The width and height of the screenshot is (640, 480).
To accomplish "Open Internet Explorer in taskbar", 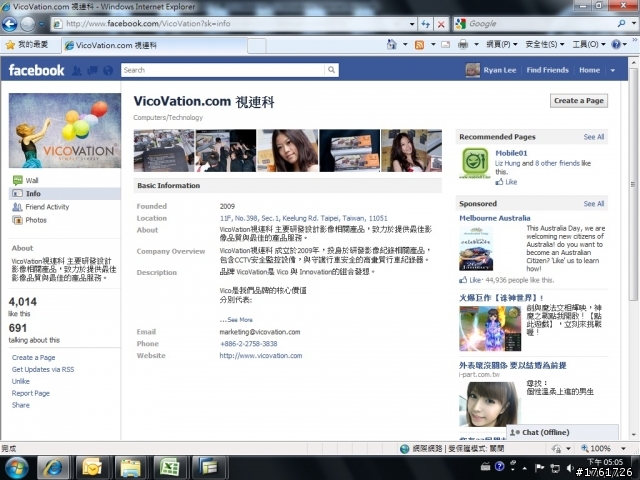I will (x=53, y=468).
